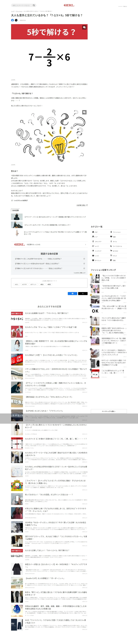Open the 3.6÷1.2×3 quiz article

49,555
